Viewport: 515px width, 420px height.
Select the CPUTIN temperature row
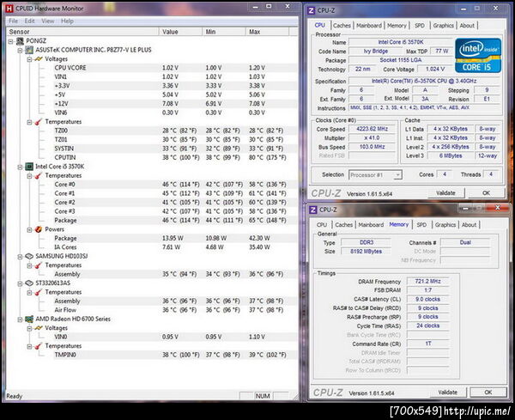[x=170, y=158]
